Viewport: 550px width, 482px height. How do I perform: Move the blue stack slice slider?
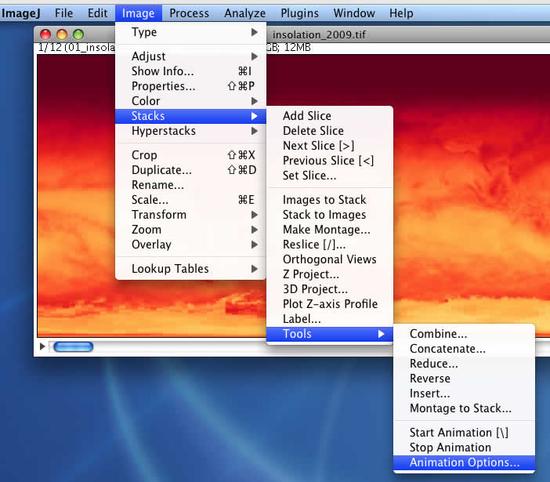pyautogui.click(x=73, y=347)
